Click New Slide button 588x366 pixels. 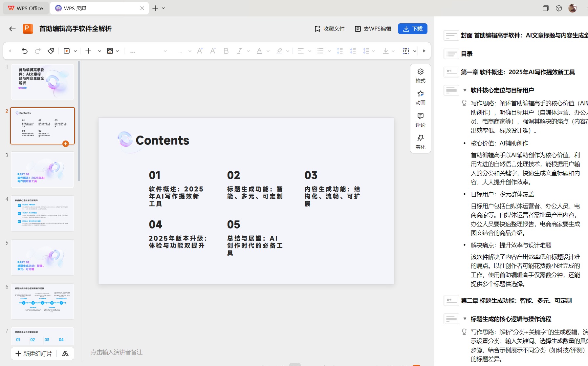[x=34, y=354]
